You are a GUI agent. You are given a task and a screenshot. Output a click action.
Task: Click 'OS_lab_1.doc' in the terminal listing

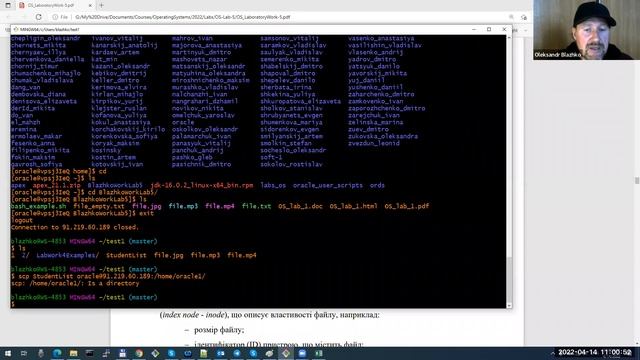(300, 206)
